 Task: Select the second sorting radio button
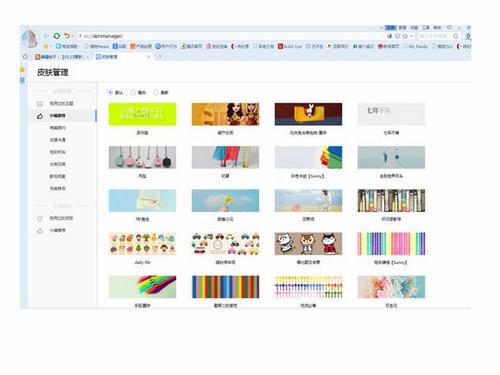pos(133,92)
